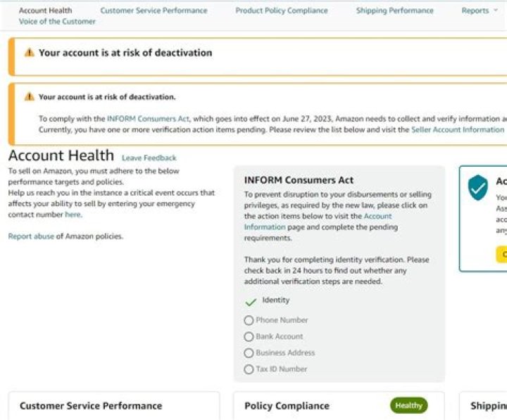Open Product Policy Compliance tab

point(281,11)
